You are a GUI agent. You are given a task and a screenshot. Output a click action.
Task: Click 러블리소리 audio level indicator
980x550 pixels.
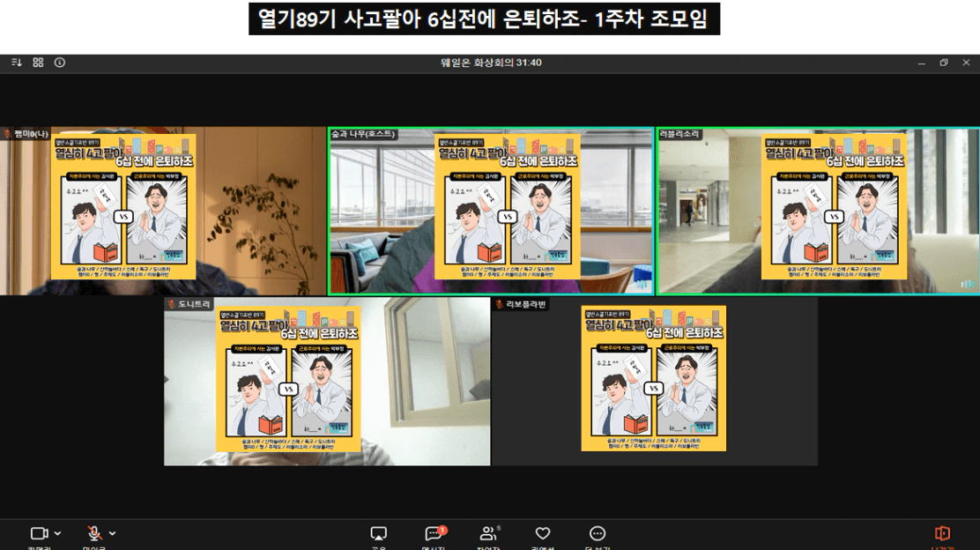point(967,285)
